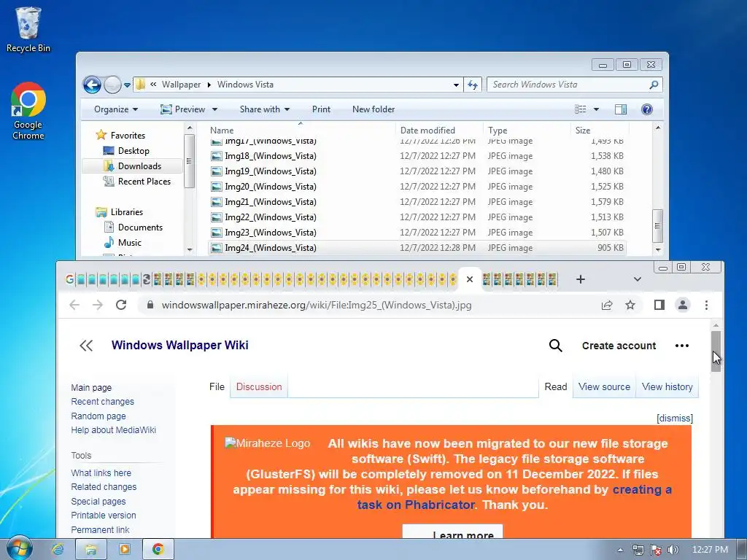Image resolution: width=747 pixels, height=560 pixels.
Task: Open a new Chrome tab
Action: [x=580, y=279]
